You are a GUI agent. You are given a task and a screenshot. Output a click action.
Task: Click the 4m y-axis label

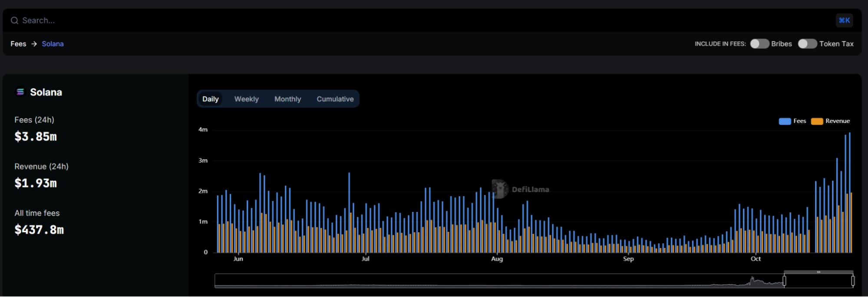[x=203, y=129]
